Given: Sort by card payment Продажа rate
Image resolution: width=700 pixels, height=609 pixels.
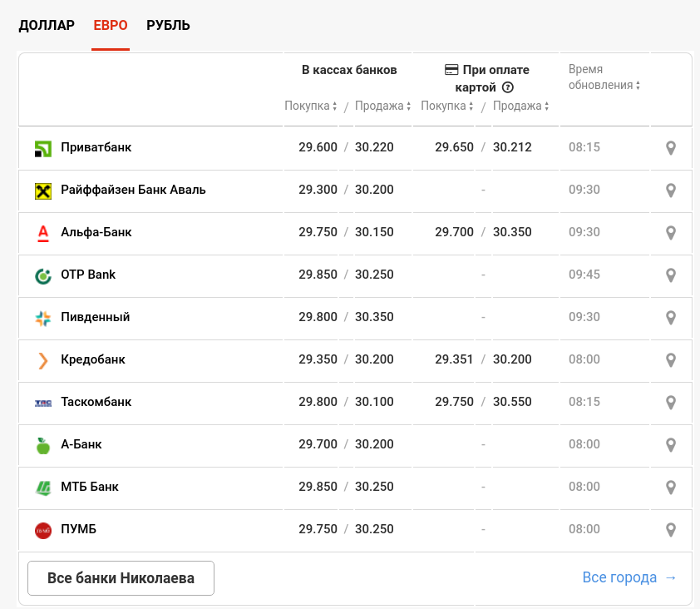Looking at the screenshot, I should [520, 106].
